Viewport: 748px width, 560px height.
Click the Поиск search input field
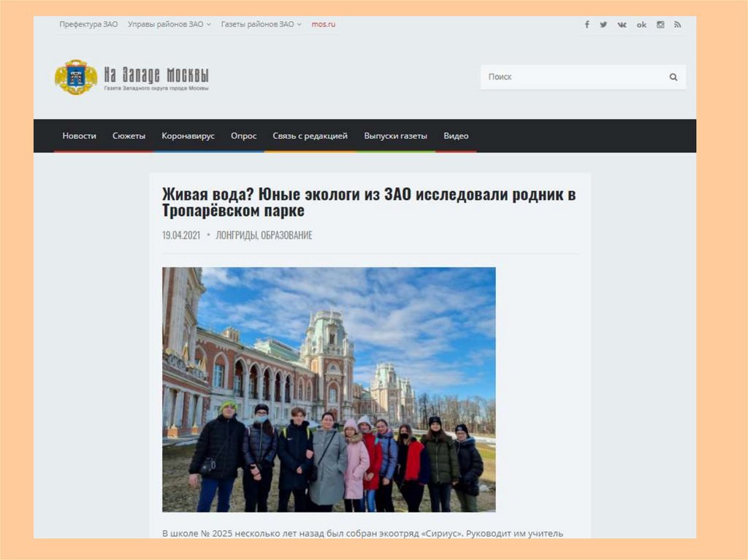(x=583, y=77)
